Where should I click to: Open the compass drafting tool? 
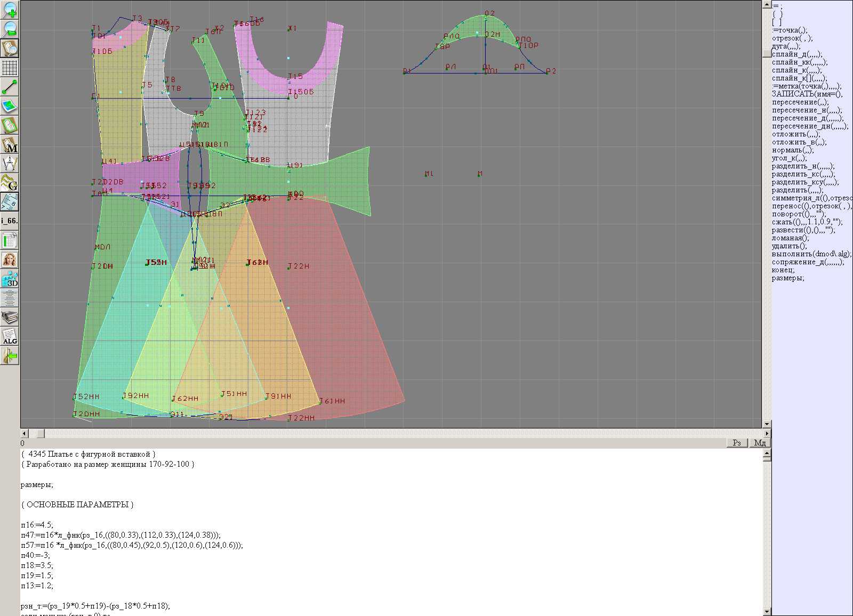10,164
